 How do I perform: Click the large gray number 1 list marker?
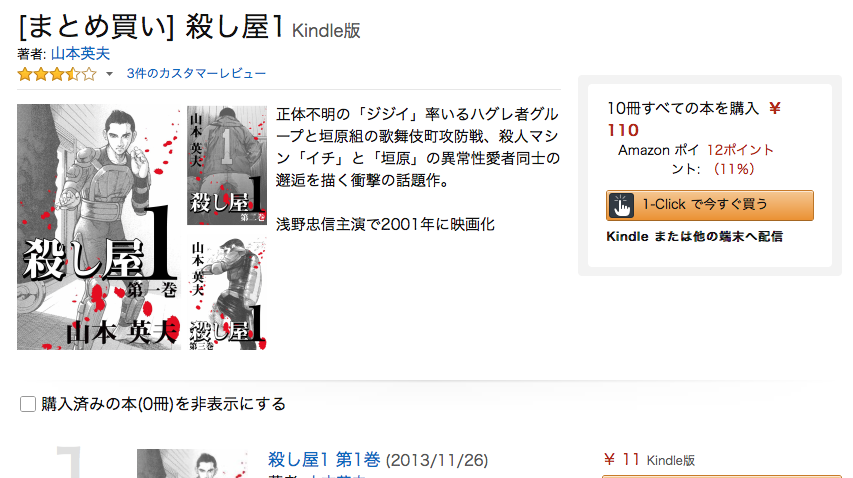(x=70, y=462)
